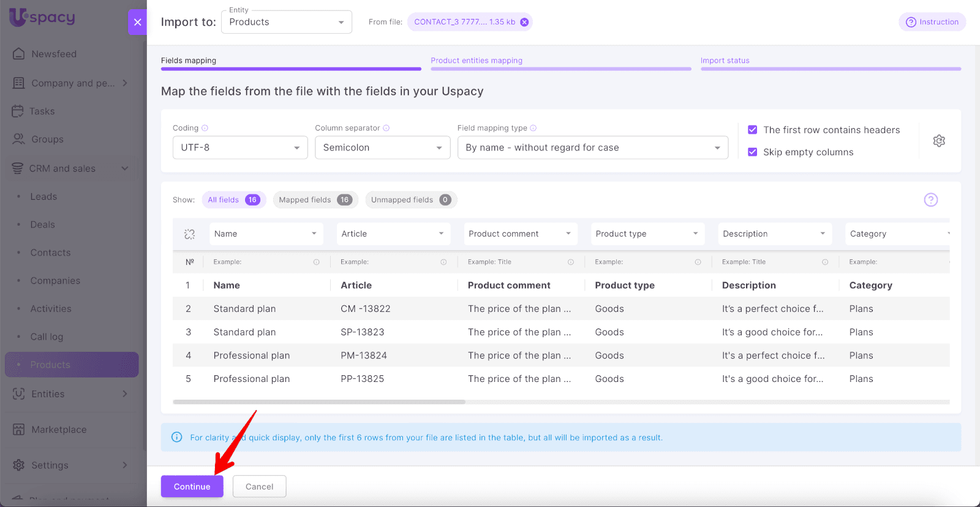Screen dimensions: 980x507
Task: Uncheck 'Skip empty columns' checkbox
Action: click(x=753, y=152)
